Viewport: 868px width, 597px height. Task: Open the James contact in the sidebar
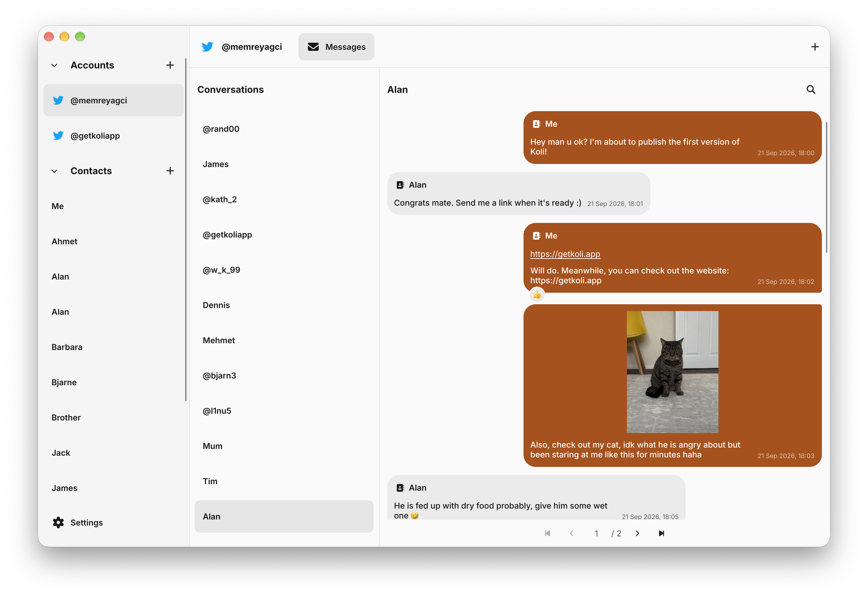(113, 488)
